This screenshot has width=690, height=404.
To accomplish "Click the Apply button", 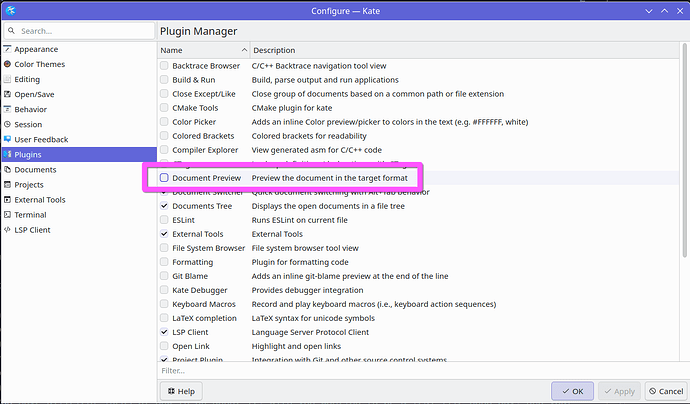I will [x=619, y=391].
